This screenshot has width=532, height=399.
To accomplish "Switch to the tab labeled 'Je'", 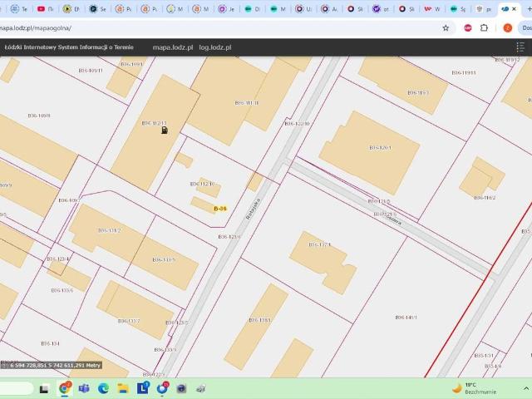I will pyautogui.click(x=226, y=8).
